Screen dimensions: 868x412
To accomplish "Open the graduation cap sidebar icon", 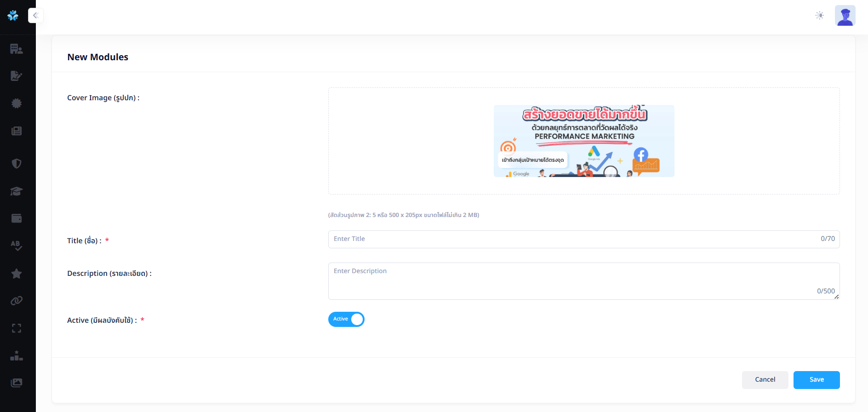I will tap(17, 191).
